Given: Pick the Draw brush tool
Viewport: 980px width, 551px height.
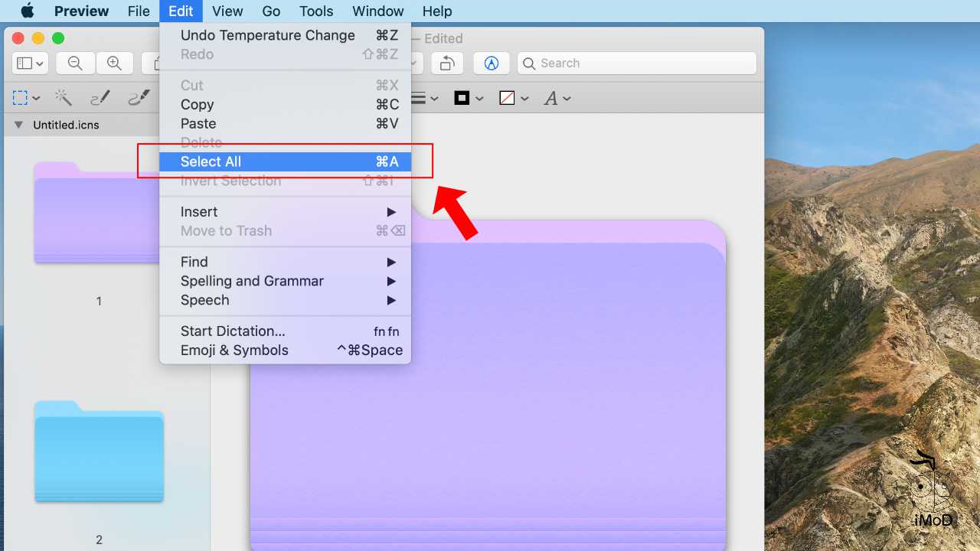Looking at the screenshot, I should tap(139, 98).
